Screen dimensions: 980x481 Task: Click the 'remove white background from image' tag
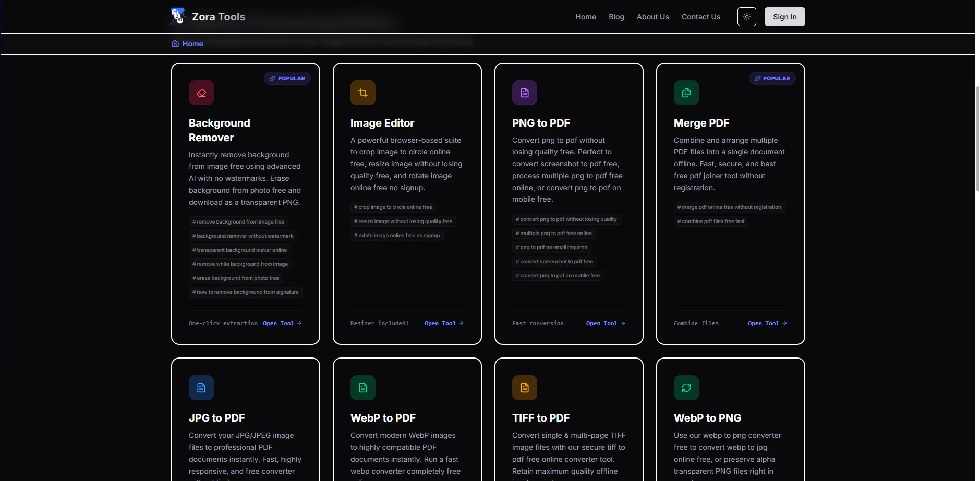(x=240, y=264)
